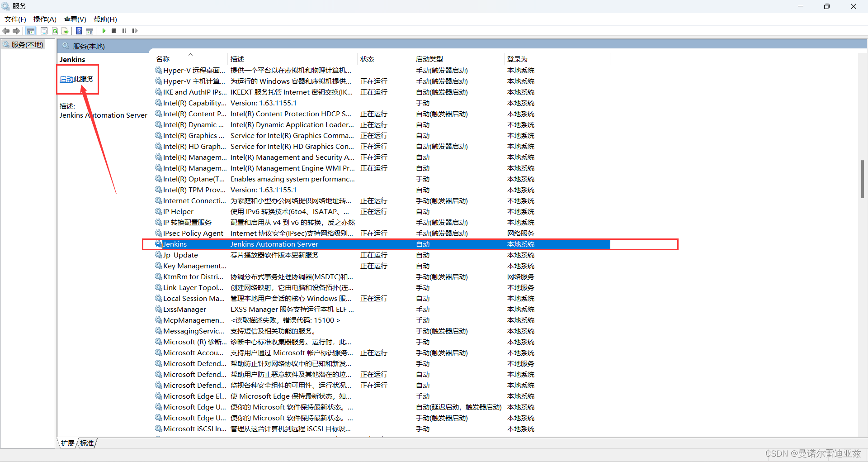Switch to the 标准 tab
This screenshot has height=462, width=868.
[87, 443]
